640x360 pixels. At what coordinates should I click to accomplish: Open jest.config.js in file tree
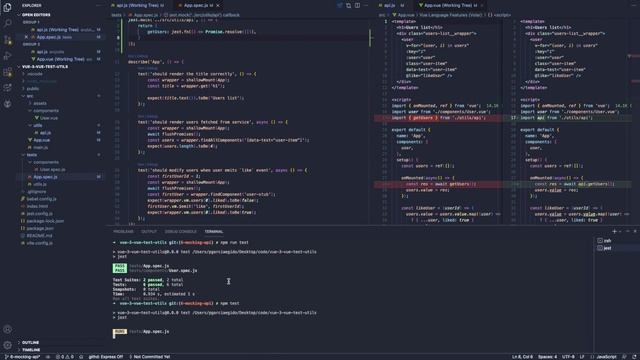39,213
